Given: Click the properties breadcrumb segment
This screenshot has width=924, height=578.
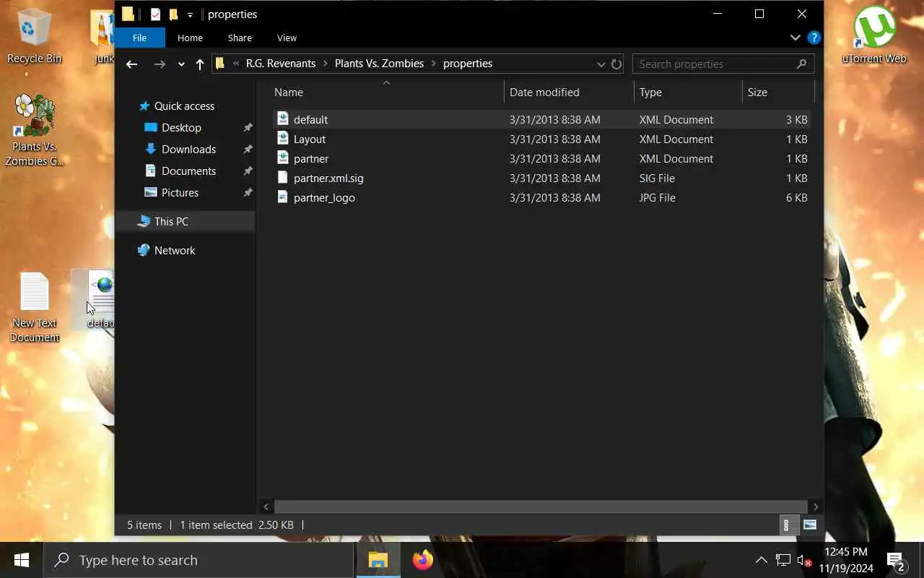Looking at the screenshot, I should (x=468, y=64).
